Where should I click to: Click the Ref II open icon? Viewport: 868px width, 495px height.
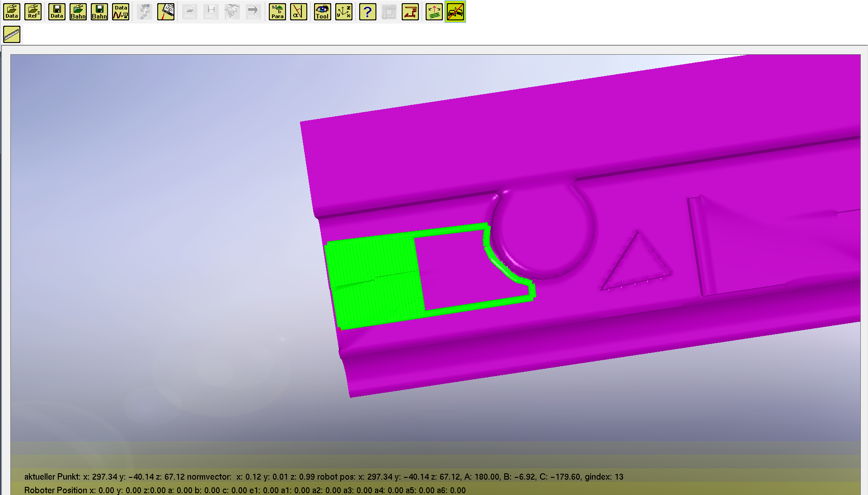(x=33, y=12)
